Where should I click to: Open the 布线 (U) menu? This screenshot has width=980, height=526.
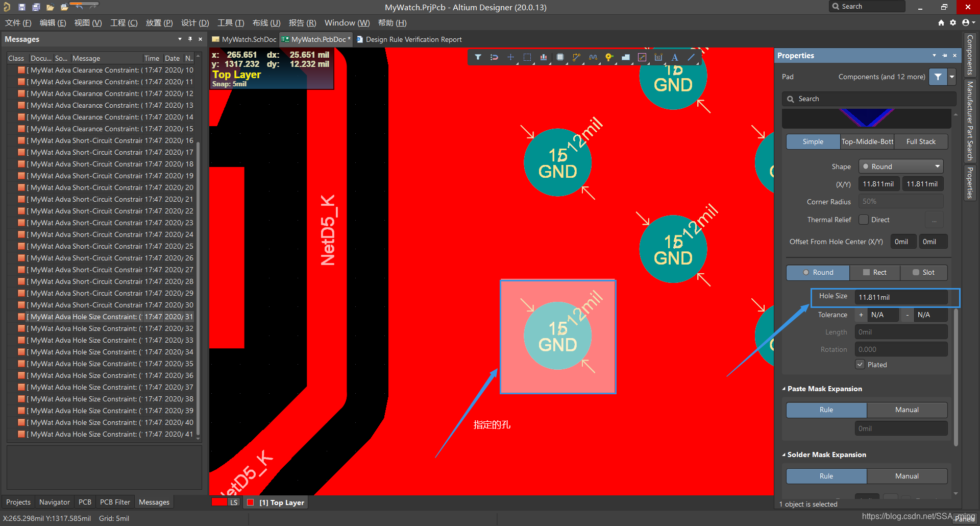[266, 23]
